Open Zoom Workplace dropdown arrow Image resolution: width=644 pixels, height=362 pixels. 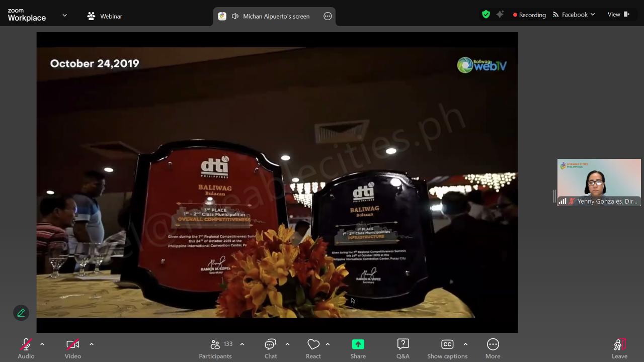tap(64, 16)
